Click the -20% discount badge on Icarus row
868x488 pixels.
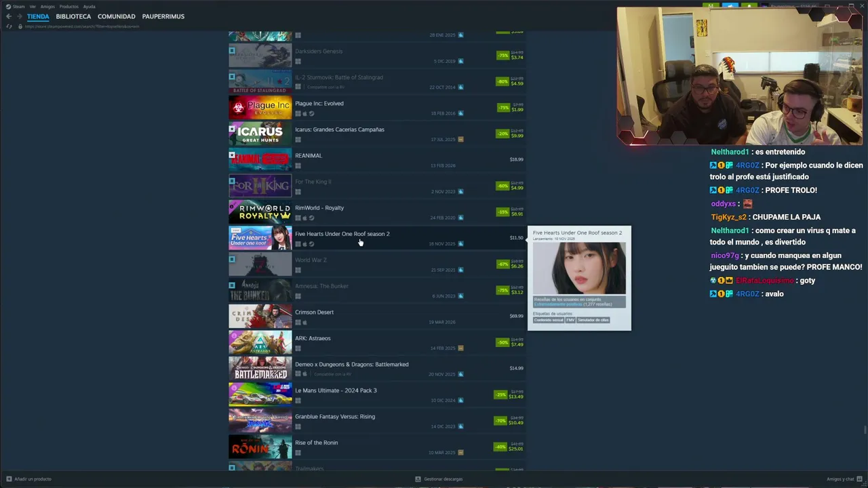(502, 134)
